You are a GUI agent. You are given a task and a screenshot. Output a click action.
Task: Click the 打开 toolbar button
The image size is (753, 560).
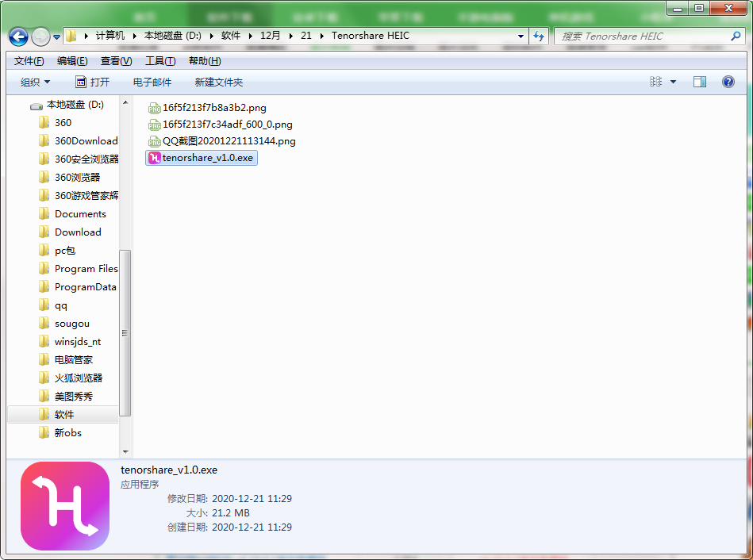93,82
